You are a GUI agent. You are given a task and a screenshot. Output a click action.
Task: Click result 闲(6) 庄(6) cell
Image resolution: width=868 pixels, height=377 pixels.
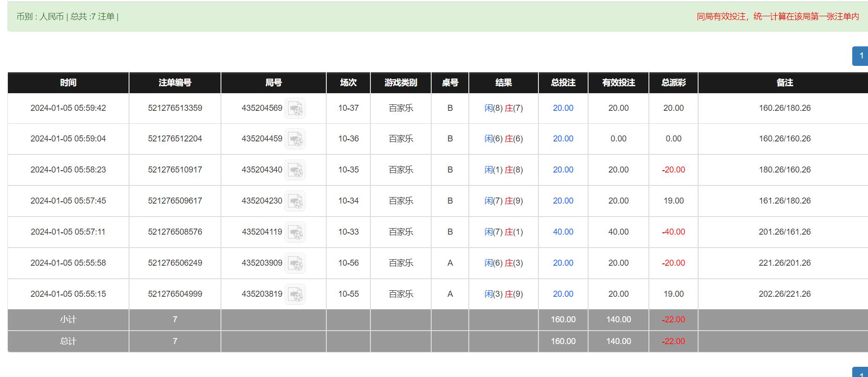tap(504, 139)
